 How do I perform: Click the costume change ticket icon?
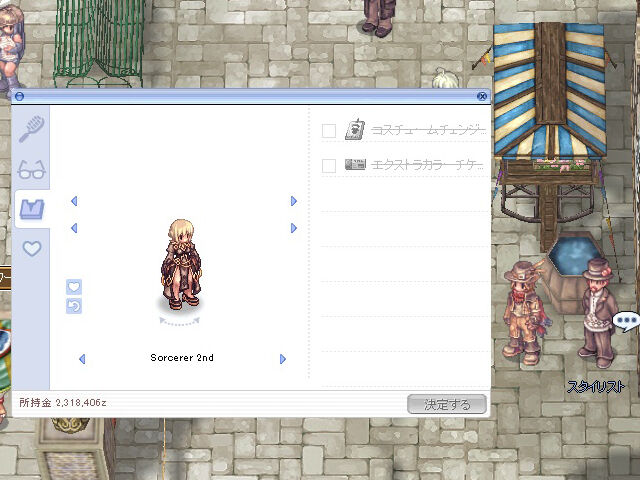(355, 130)
